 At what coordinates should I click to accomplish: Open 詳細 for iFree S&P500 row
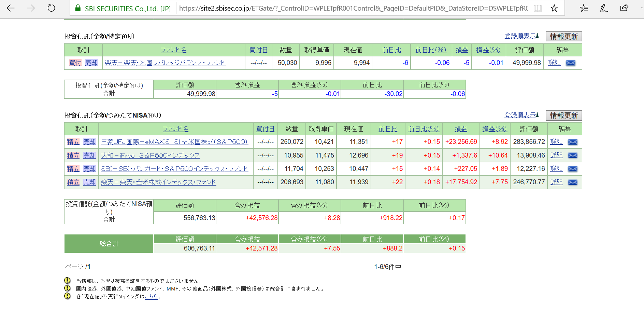pyautogui.click(x=556, y=155)
